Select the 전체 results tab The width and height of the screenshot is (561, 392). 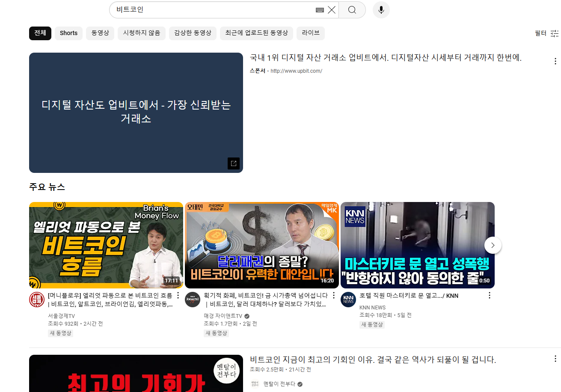40,33
